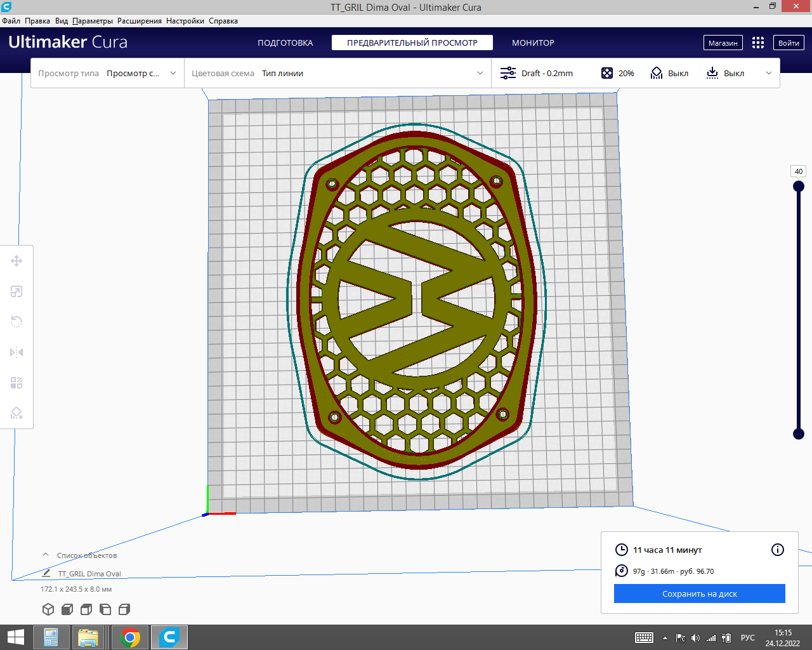Click the 11 часа 11 минут estimate

click(667, 550)
